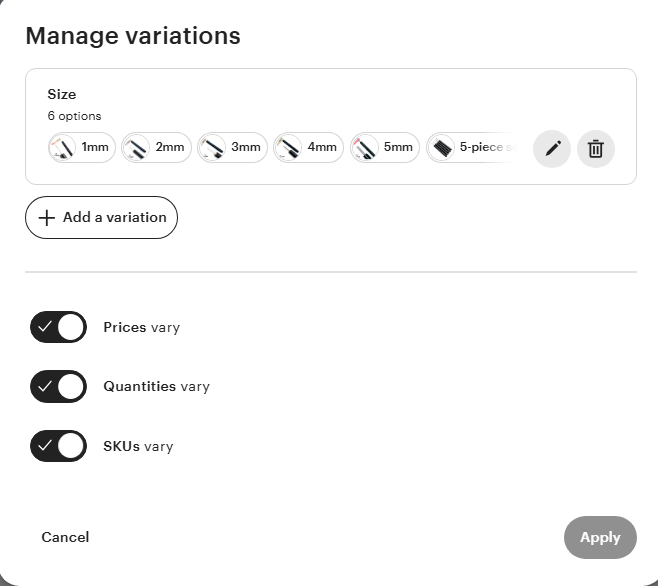This screenshot has height=586, width=658.
Task: Select the 1mm size chip label
Action: tap(95, 148)
